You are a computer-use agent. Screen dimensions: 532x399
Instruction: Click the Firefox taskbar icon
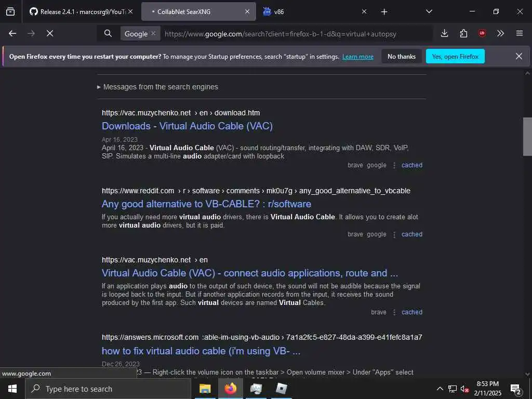(230, 389)
